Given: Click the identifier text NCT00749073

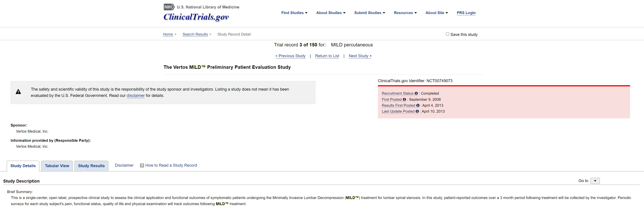Looking at the screenshot, I should coord(439,81).
